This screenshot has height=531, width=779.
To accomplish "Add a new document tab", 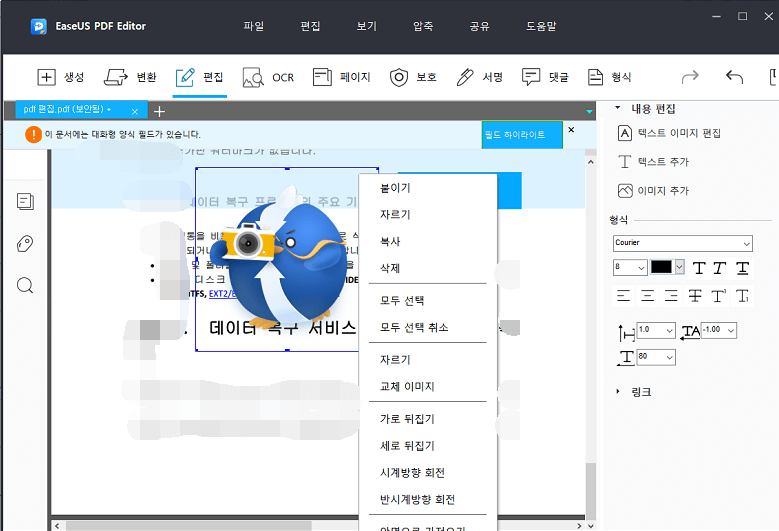I will (x=159, y=111).
